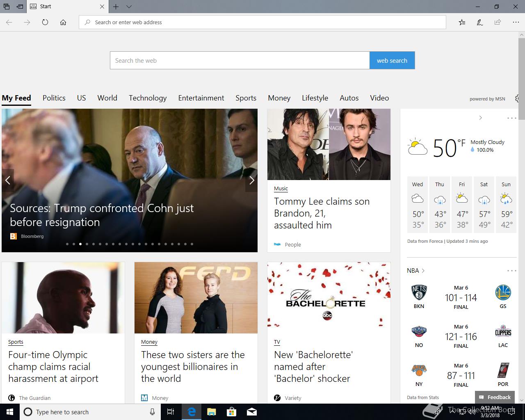Go to the Home page icon
Screen dimensions: 525x420
(63, 22)
